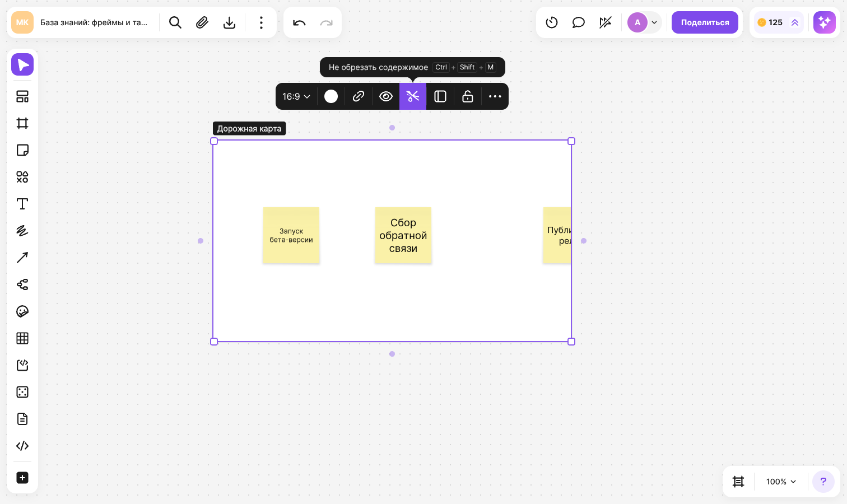Pick the sticky note tool

22,150
